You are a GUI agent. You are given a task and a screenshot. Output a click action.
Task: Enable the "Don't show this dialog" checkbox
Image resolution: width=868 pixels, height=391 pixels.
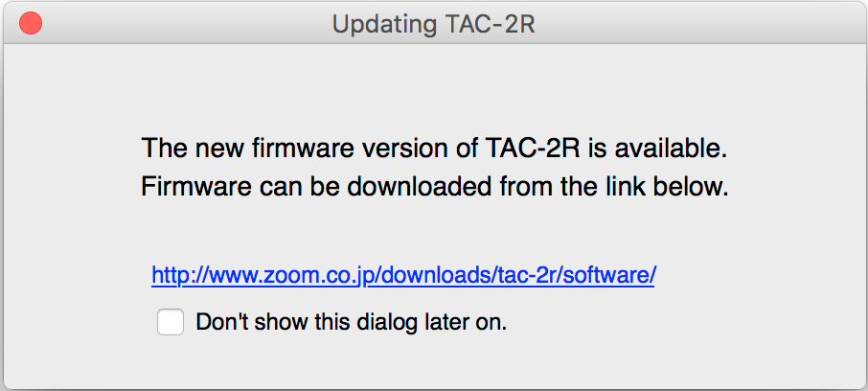coord(171,323)
